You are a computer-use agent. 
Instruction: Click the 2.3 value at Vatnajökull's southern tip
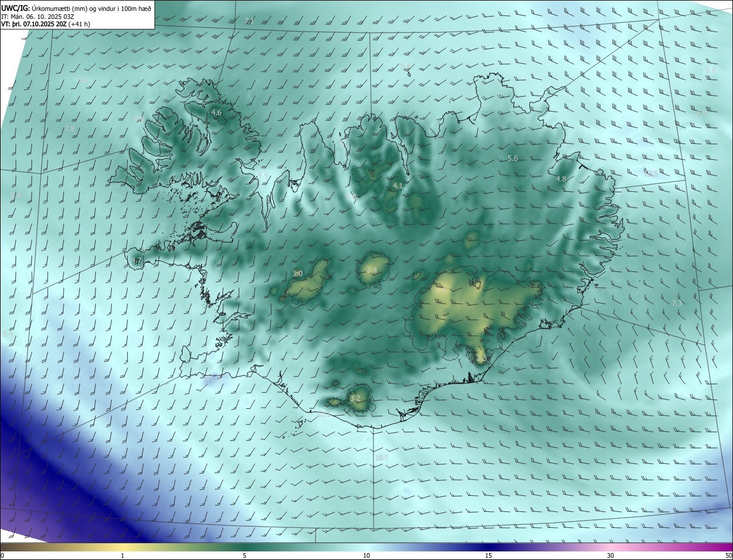(x=481, y=358)
